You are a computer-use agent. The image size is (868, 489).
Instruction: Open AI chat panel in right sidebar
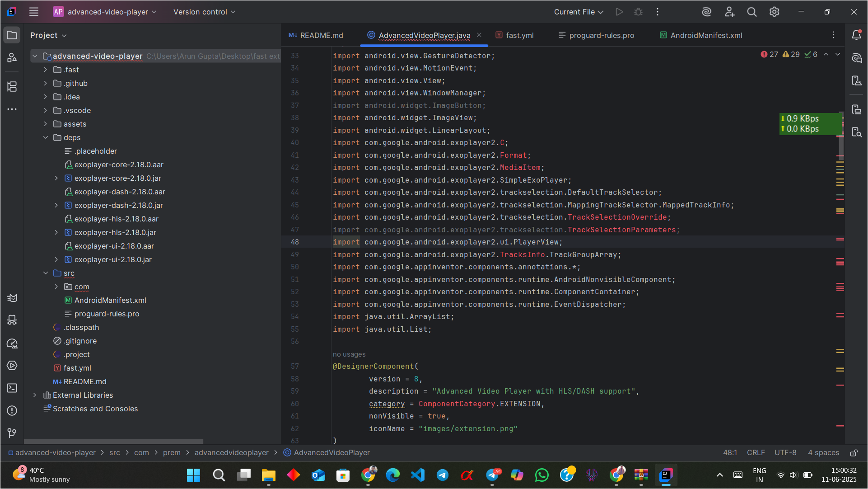[x=856, y=58]
